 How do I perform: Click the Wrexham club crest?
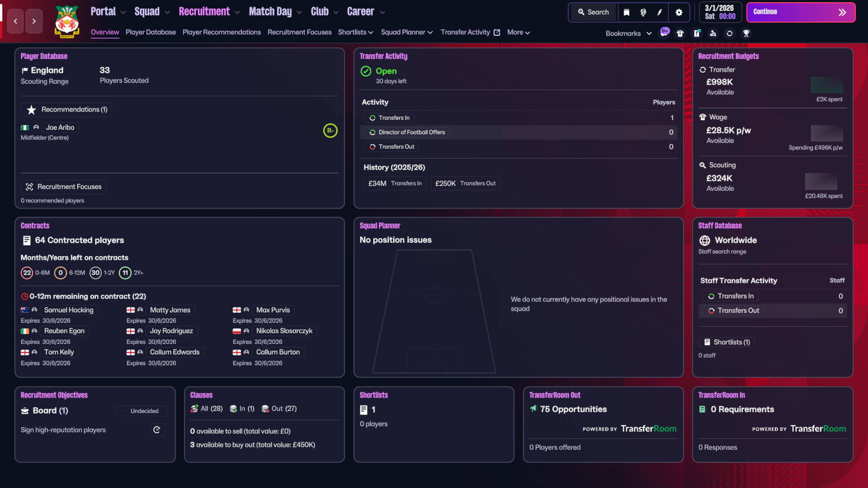pos(66,21)
